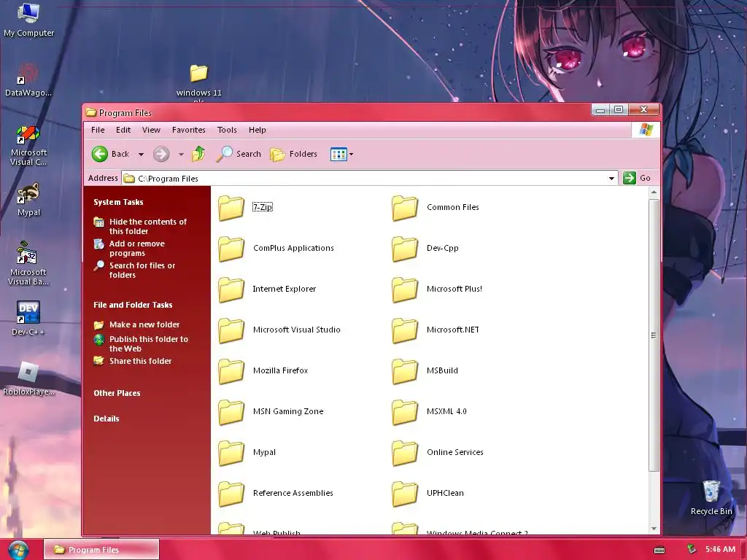Click the greyed Forward arrow button

[x=161, y=154]
